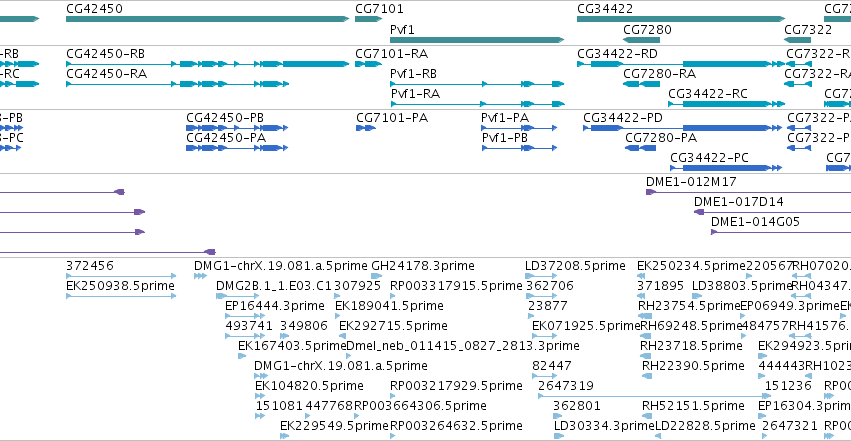Select the LD38803.5prime feature label
This screenshot has width=851, height=441.
(742, 286)
